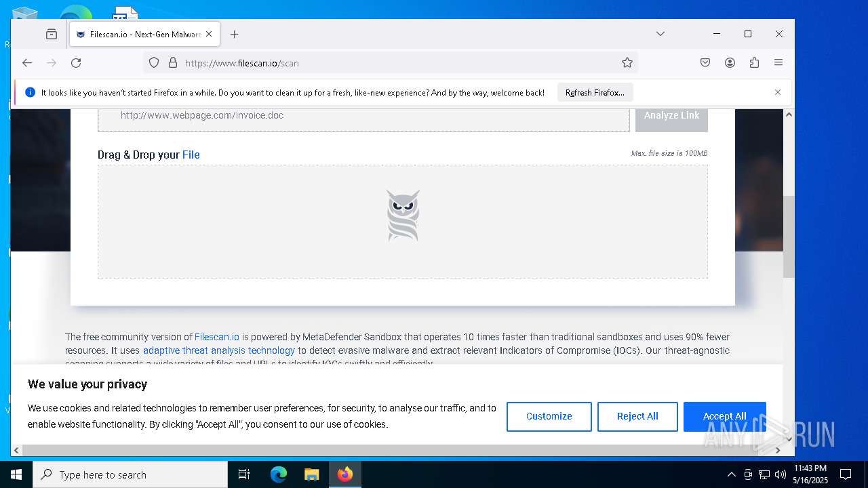Screen dimensions: 868x488
Task: Open the Firefox account icon
Action: click(x=730, y=63)
